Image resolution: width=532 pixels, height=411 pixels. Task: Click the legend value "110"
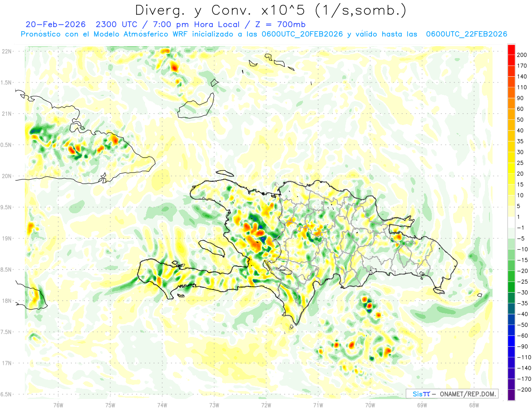click(522, 87)
